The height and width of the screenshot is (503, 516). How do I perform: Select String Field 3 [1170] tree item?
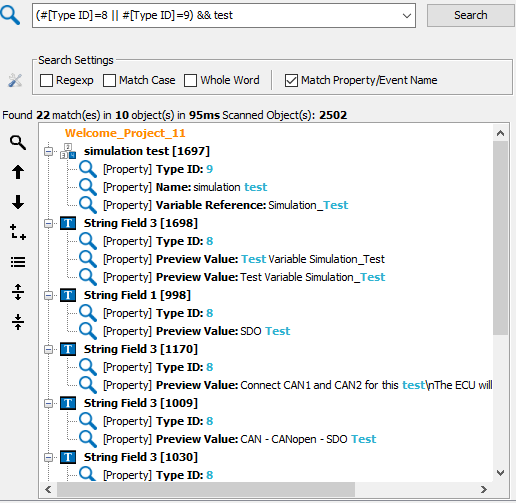[141, 349]
